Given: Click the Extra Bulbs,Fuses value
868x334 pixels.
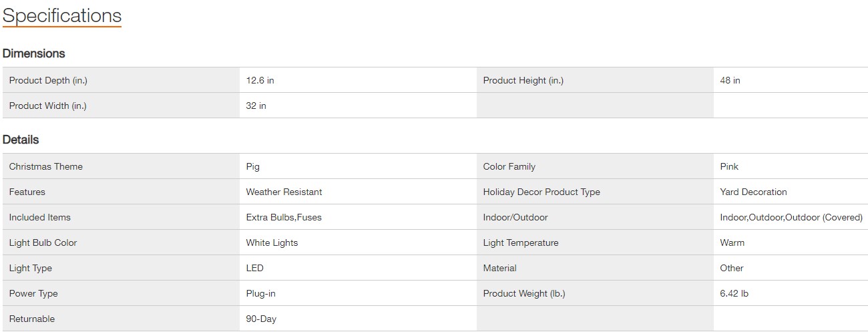Looking at the screenshot, I should (284, 217).
